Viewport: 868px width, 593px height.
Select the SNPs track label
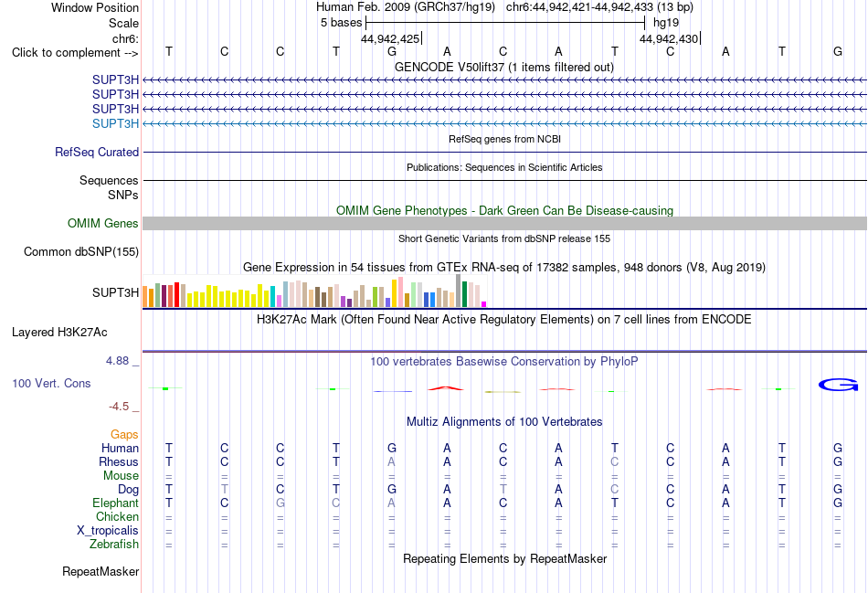tap(123, 195)
